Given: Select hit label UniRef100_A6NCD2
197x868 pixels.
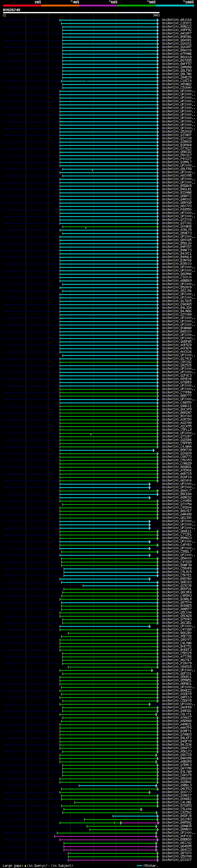Looking at the screenshot, I should [x=177, y=497].
